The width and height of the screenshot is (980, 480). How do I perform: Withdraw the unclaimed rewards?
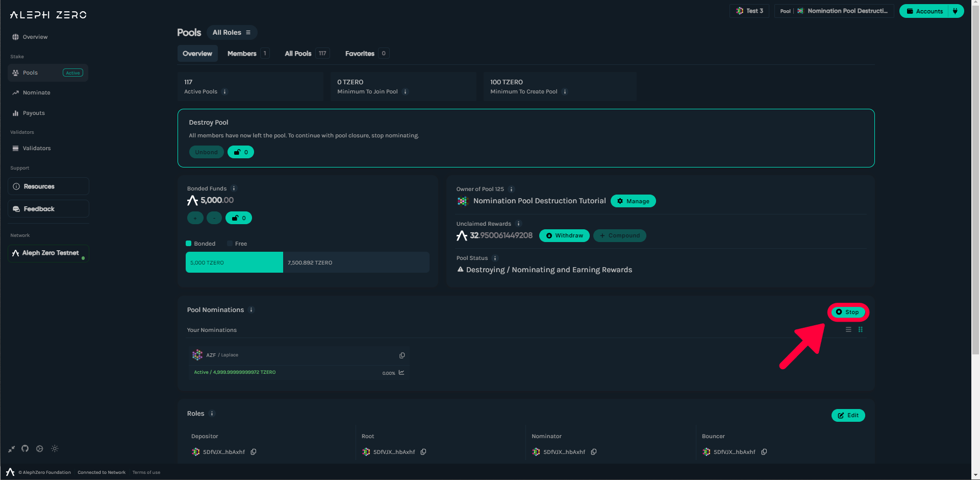point(564,236)
